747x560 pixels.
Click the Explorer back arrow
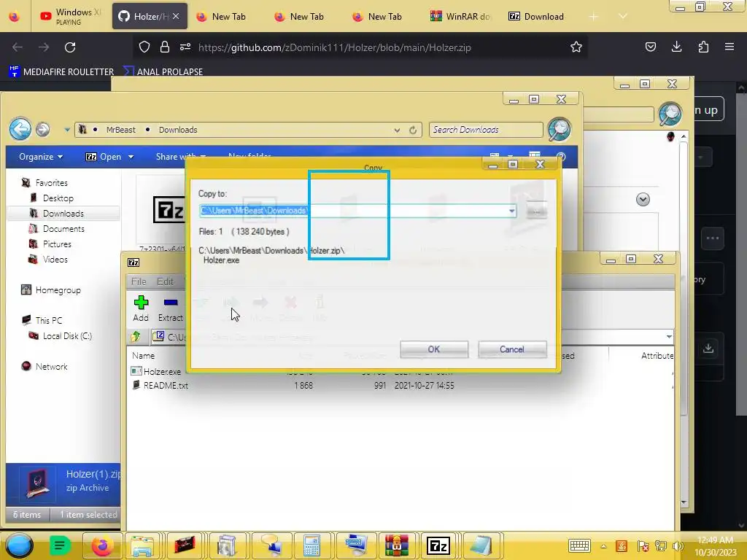(x=20, y=129)
